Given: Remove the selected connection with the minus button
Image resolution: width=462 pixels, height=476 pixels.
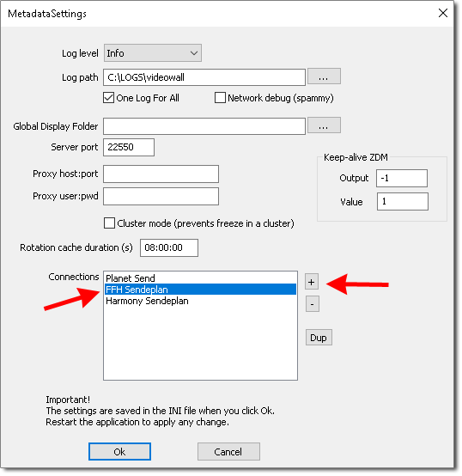Looking at the screenshot, I should (312, 304).
